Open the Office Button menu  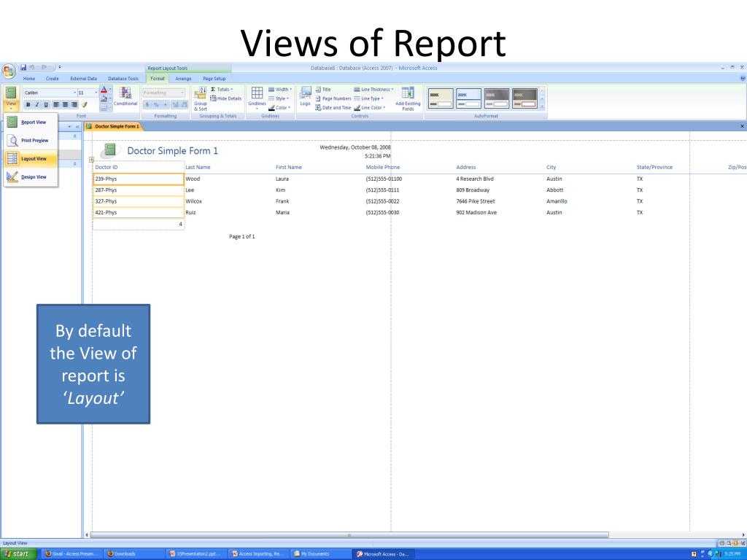tap(9, 72)
